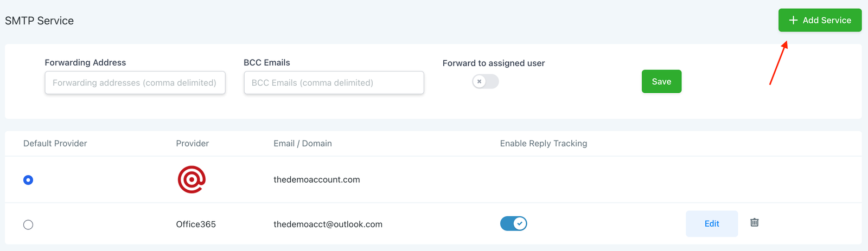
Task: Click the Add Service button
Action: coord(820,20)
